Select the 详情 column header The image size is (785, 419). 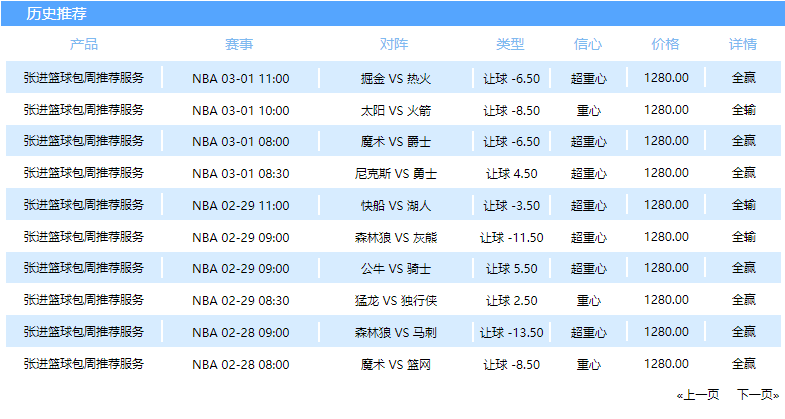[x=743, y=44]
